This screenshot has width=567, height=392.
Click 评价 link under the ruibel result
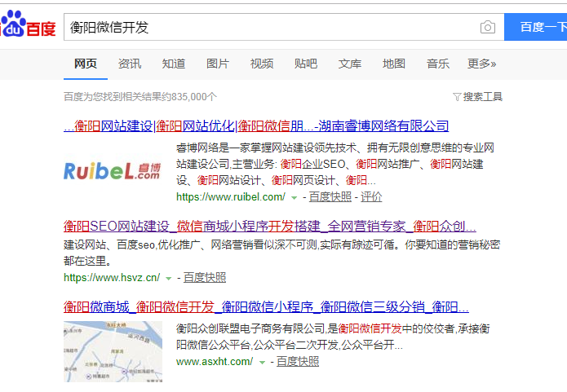pos(371,197)
